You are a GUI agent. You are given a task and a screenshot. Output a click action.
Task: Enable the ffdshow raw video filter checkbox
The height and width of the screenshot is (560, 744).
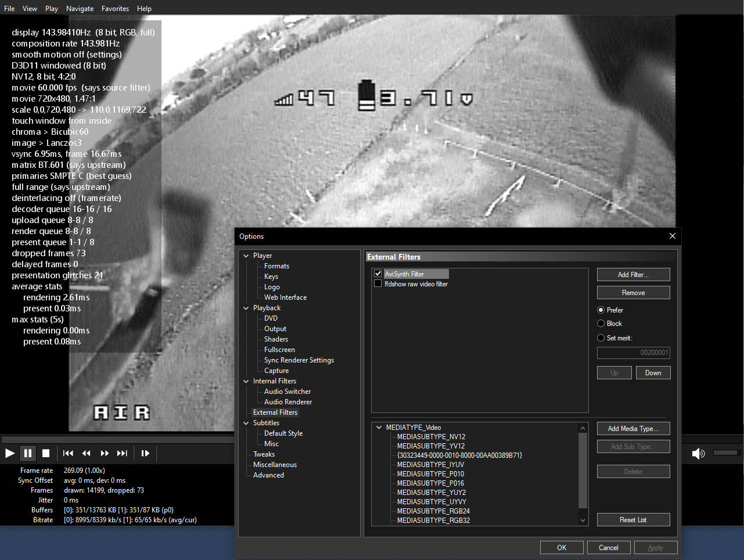pyautogui.click(x=378, y=284)
